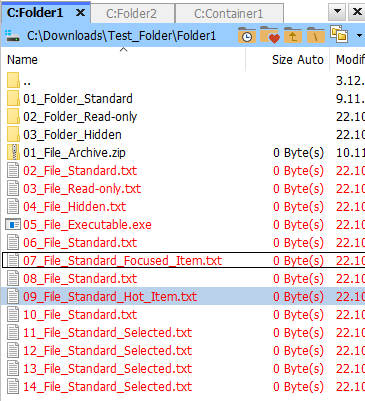Select 02_Folder_Read-only in the list

tap(80, 117)
